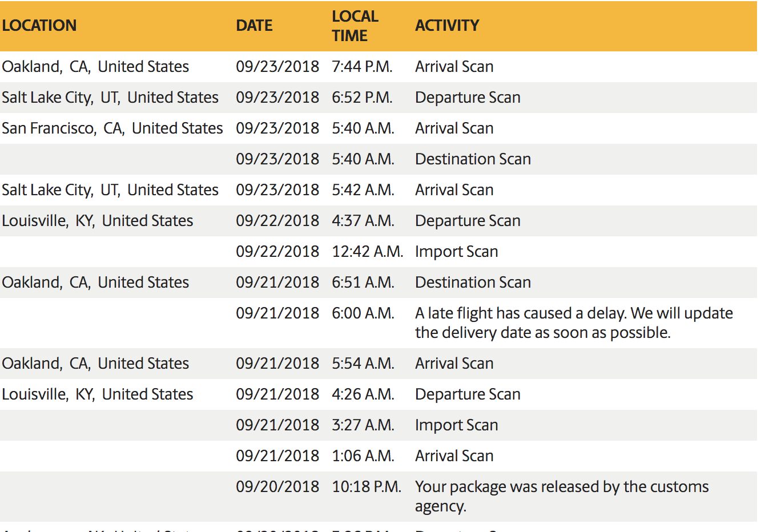Click the LOCATION column header

(x=39, y=26)
